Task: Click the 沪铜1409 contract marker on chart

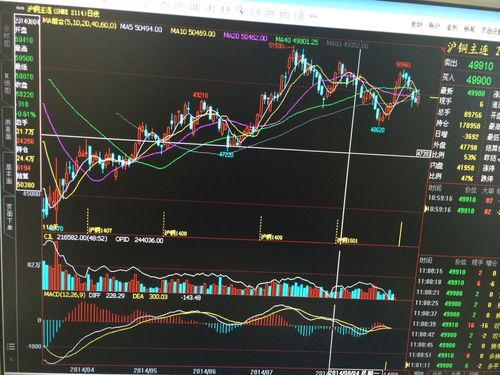Action: 271,237
